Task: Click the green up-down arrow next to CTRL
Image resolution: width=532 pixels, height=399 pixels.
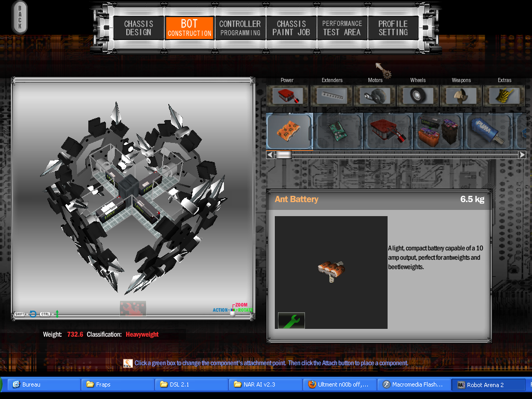Action: click(57, 314)
